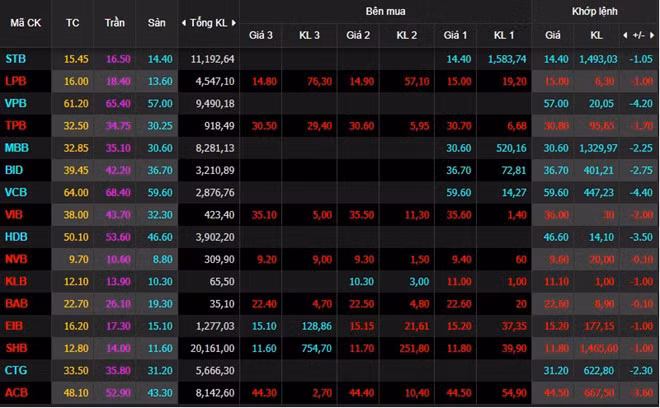Image resolution: width=660 pixels, height=408 pixels.
Task: Click the TC column header
Action: pyautogui.click(x=73, y=22)
